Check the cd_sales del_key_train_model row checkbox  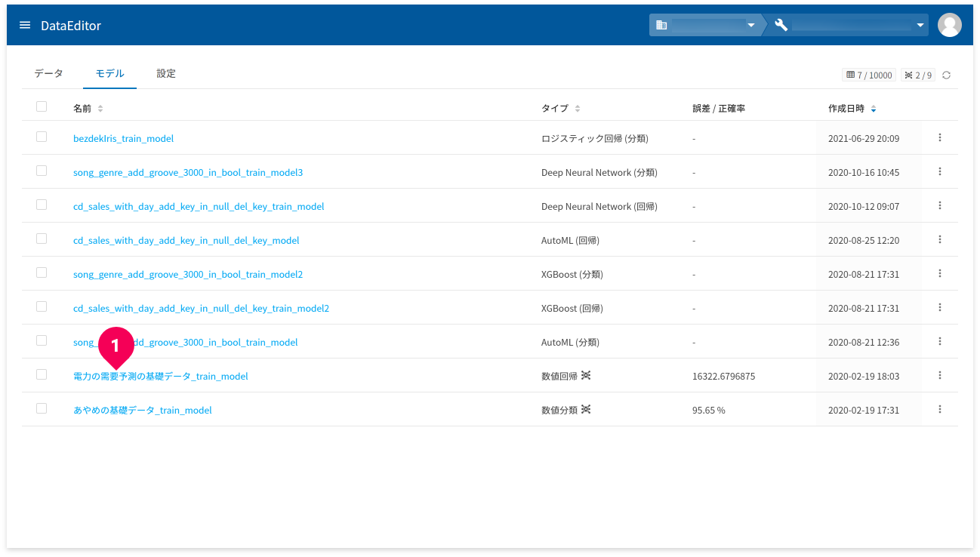click(x=42, y=205)
